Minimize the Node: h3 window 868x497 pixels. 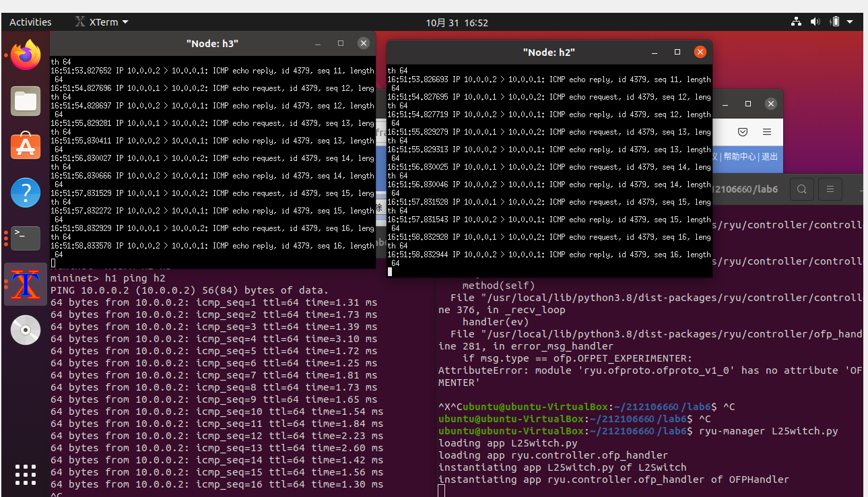[318, 43]
